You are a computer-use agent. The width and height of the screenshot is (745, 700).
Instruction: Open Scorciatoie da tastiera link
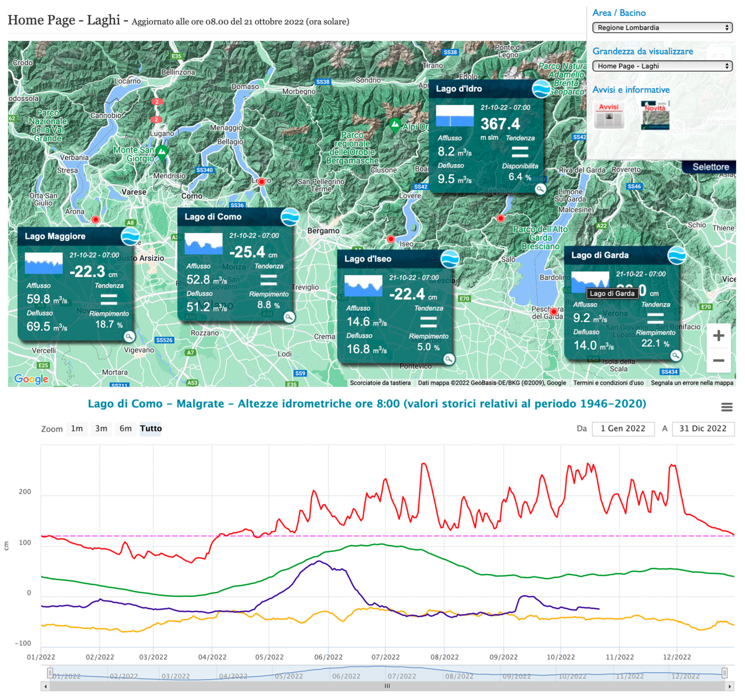(x=380, y=383)
